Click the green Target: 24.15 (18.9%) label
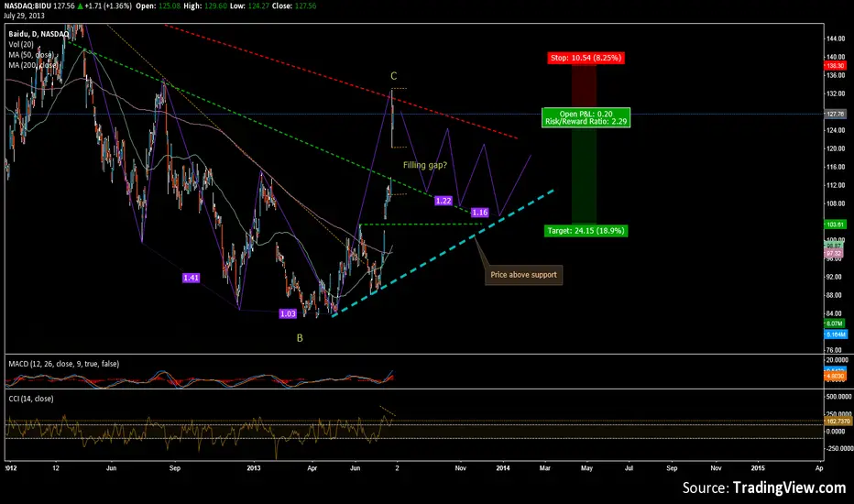This screenshot has height=504, width=854. point(586,231)
